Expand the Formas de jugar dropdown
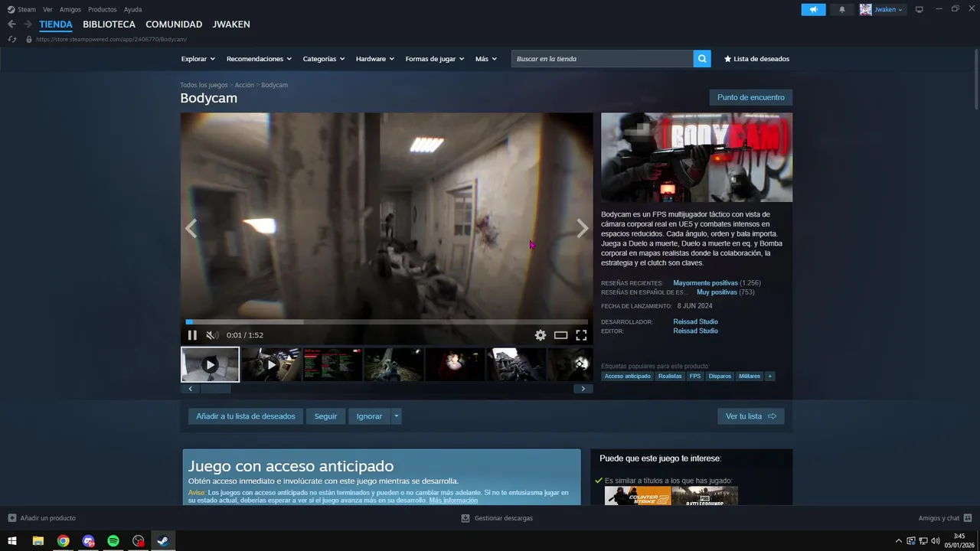This screenshot has height=551, width=980. coord(435,59)
